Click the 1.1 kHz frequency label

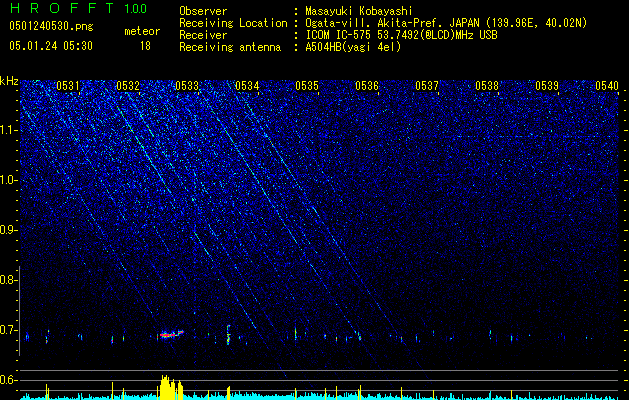pyautogui.click(x=8, y=130)
